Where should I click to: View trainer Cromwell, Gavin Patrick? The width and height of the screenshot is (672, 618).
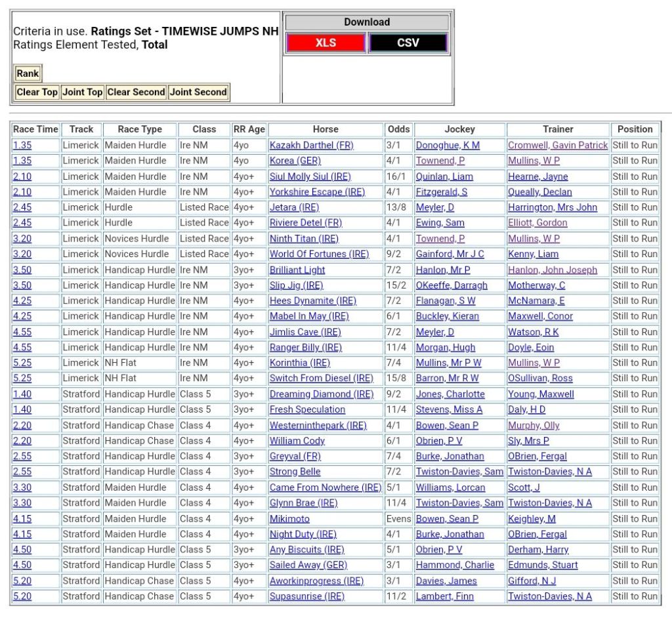pos(558,145)
